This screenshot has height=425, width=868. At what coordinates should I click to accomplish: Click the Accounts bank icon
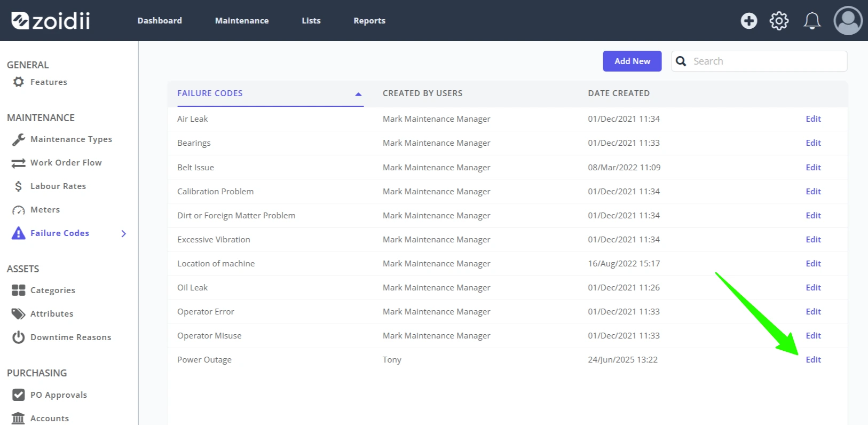point(19,418)
